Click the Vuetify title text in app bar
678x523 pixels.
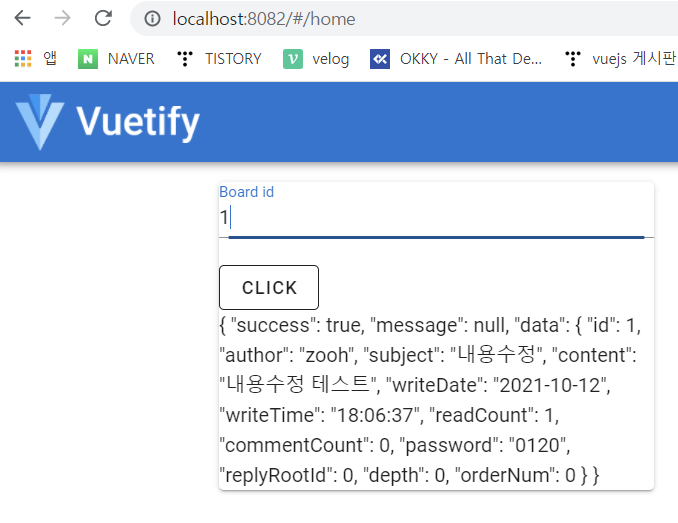[x=138, y=122]
